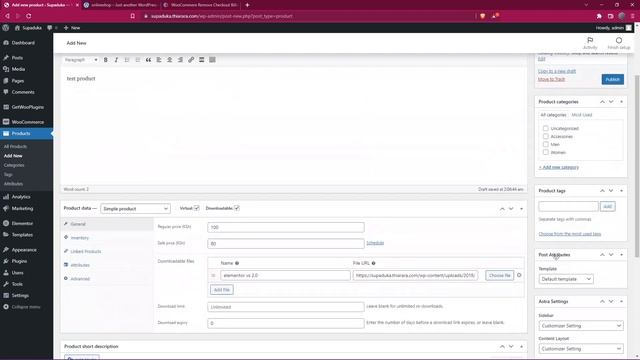Click the numbered list icon
This screenshot has height=360, width=640.
(x=138, y=60)
